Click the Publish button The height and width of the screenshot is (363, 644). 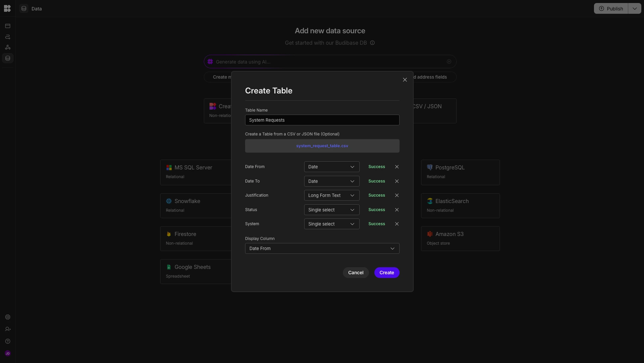[611, 8]
